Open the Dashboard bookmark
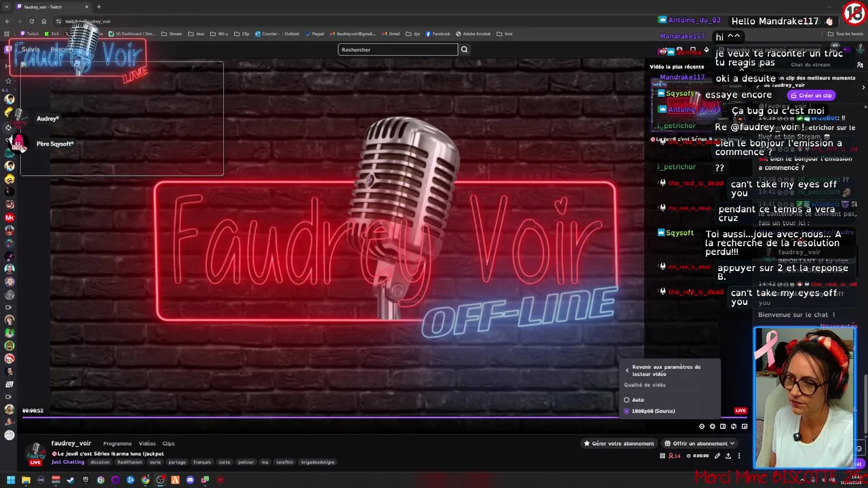This screenshot has height=488, width=868. click(132, 34)
